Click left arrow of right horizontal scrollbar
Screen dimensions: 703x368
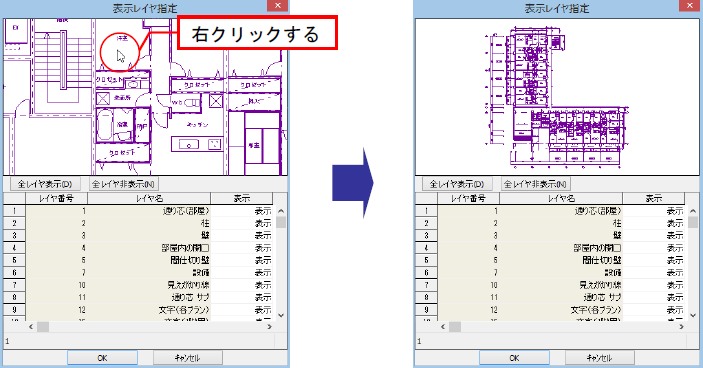click(x=443, y=327)
